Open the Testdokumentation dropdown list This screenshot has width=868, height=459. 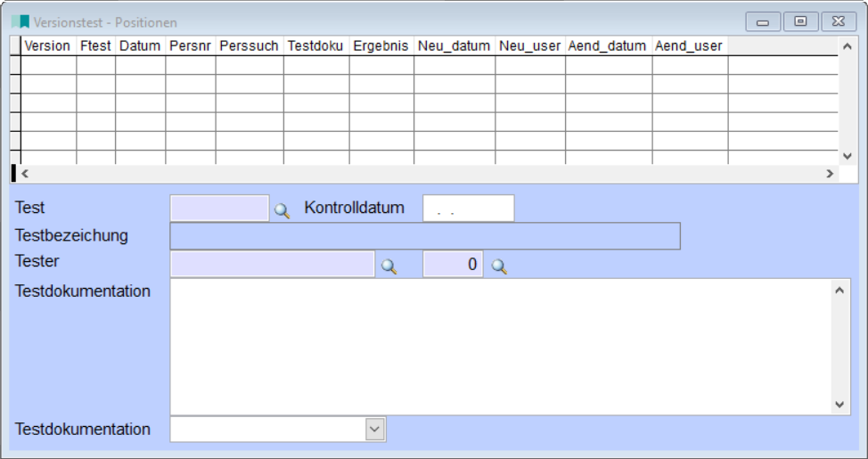pyautogui.click(x=375, y=429)
